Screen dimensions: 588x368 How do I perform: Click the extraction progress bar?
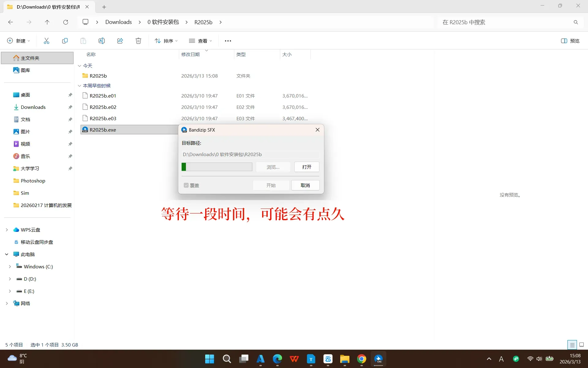coord(217,167)
